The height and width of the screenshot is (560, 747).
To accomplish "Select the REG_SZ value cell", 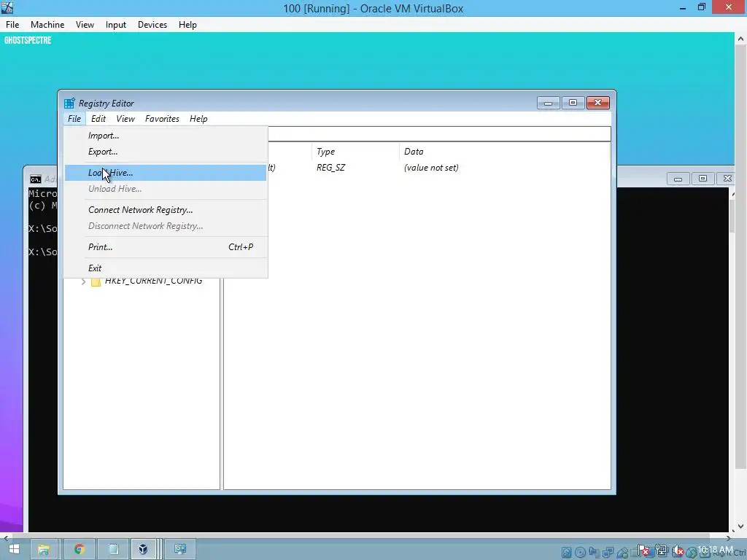I will [x=330, y=168].
